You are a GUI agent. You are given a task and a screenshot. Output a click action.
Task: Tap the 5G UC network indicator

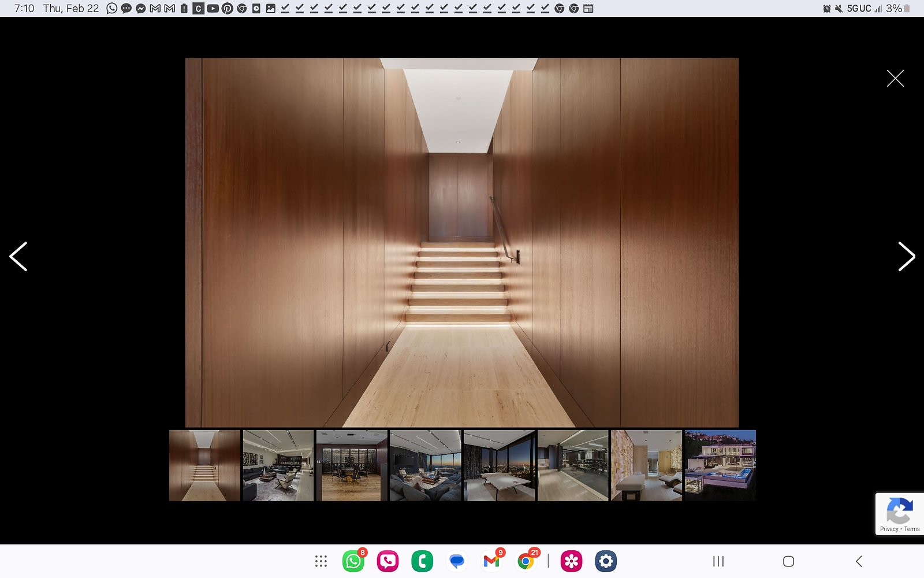coord(859,9)
